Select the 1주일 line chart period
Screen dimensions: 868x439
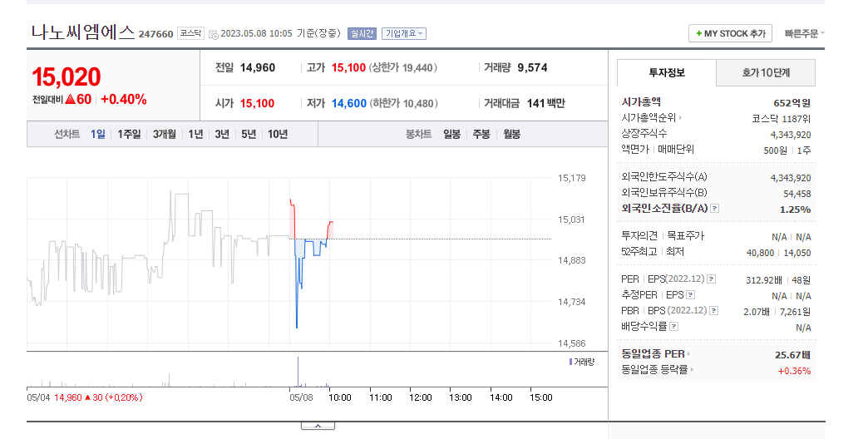(x=128, y=134)
